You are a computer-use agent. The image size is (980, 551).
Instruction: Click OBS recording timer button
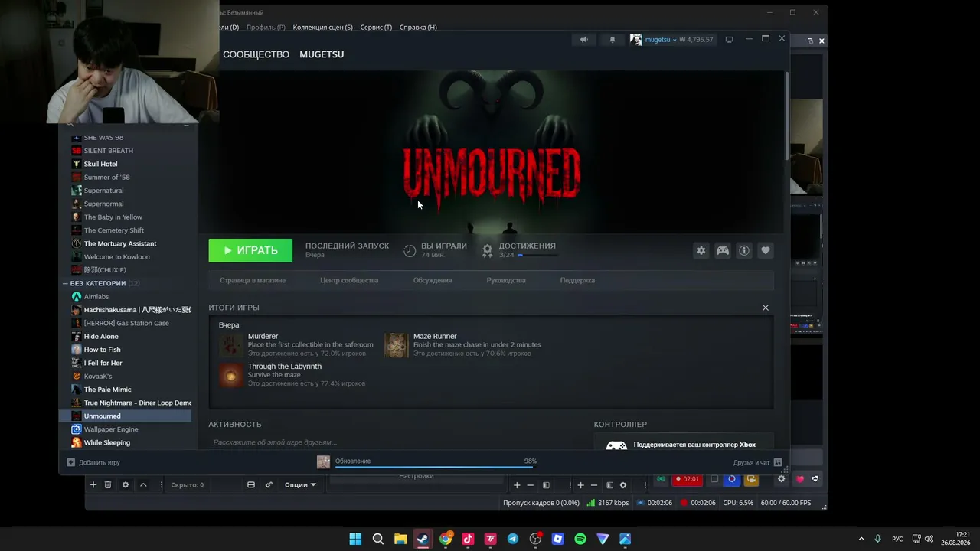pos(687,479)
